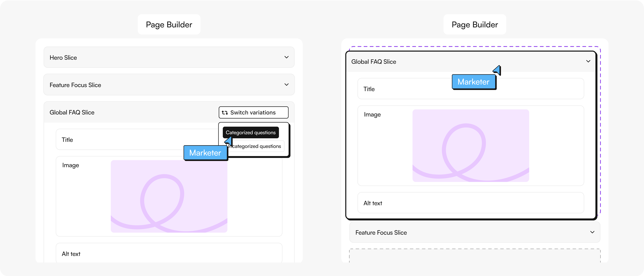Click blue cursor arrow above right Marketer
The width and height of the screenshot is (644, 276).
tap(497, 70)
